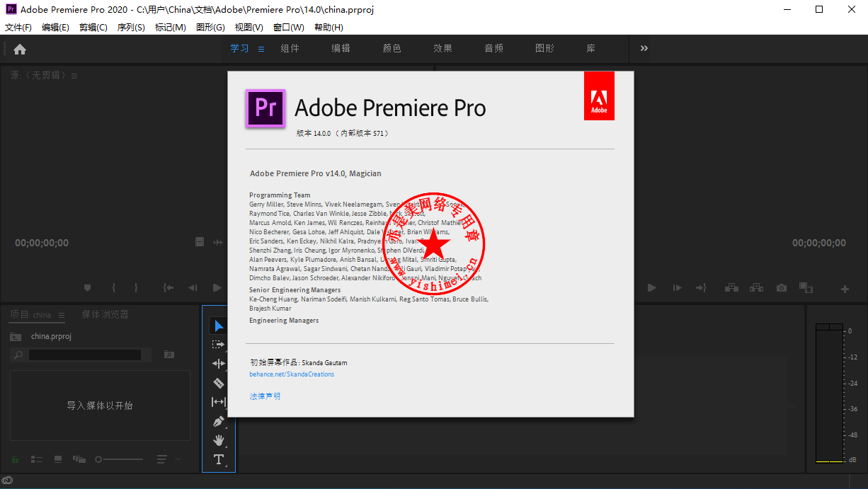Toggle the project read-only green lock
868x489 pixels.
[x=15, y=459]
